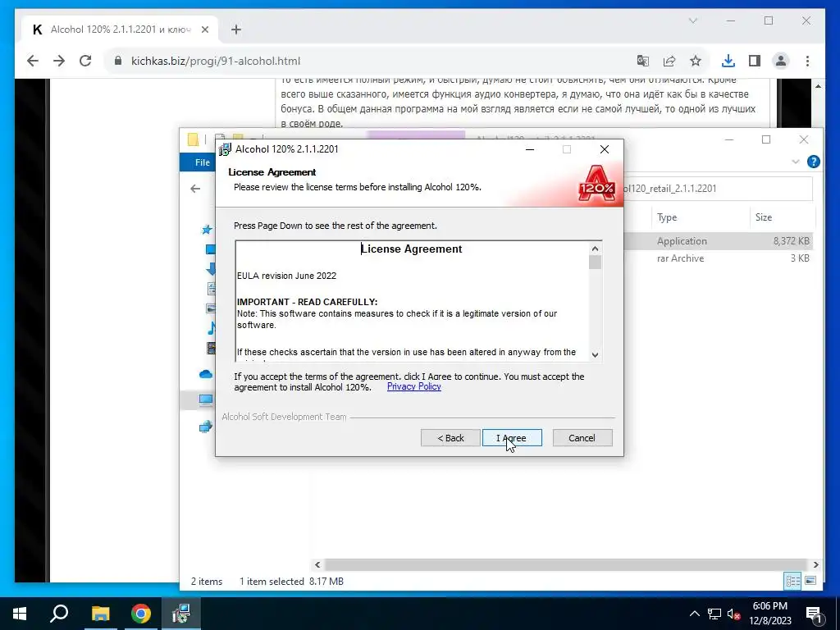
Task: Open Downloads arrow icon in Explorer sidebar
Action: [x=211, y=269]
